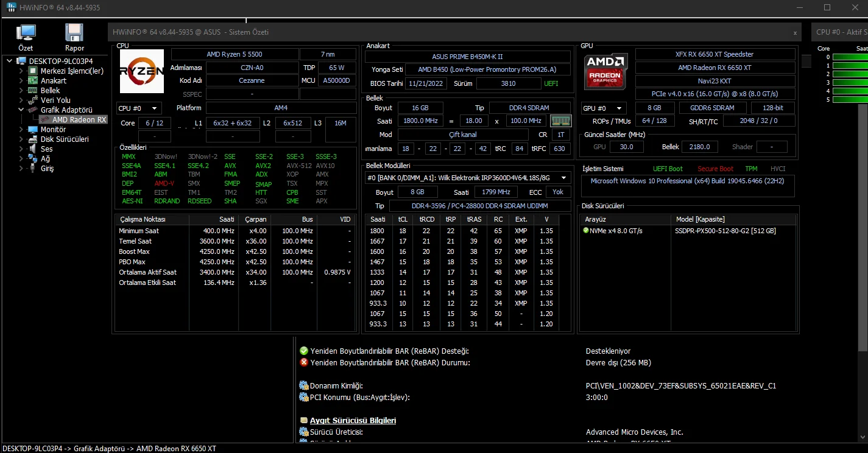Image resolution: width=868 pixels, height=453 pixels.
Task: Click the memory chip icon beside 100.0 MHz
Action: [x=560, y=121]
